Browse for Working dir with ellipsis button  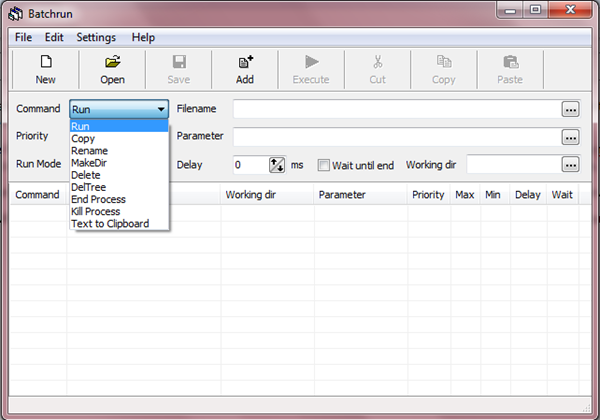[571, 165]
